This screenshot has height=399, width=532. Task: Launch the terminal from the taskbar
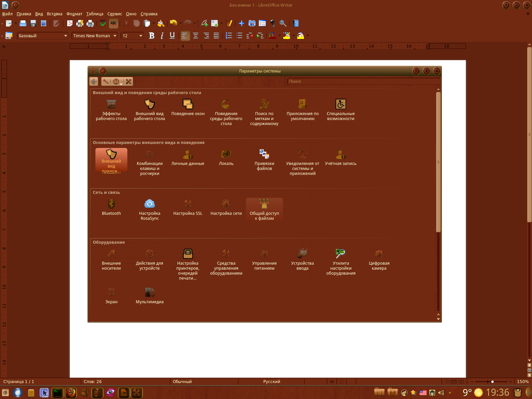click(x=57, y=393)
